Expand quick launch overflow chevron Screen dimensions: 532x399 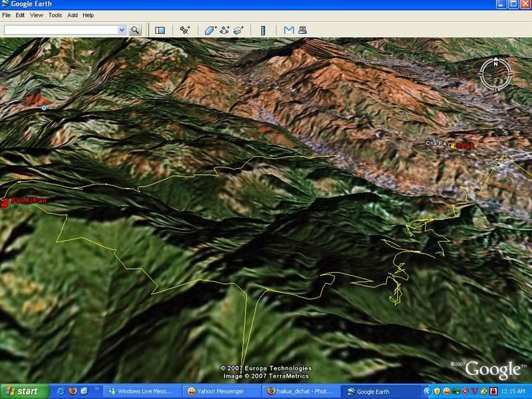96,389
